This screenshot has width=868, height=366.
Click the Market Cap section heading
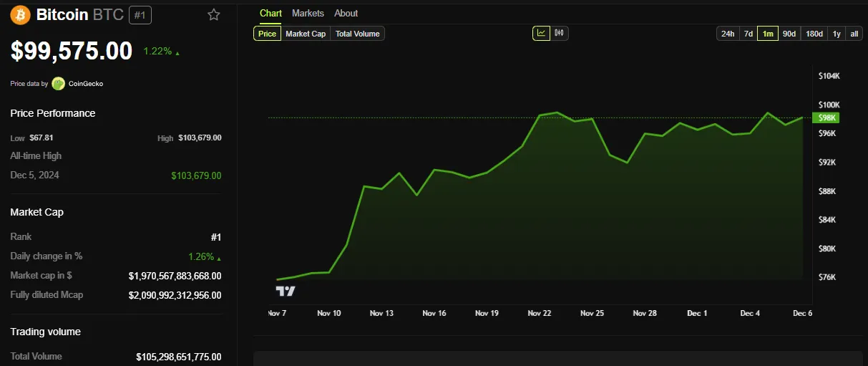(36, 212)
